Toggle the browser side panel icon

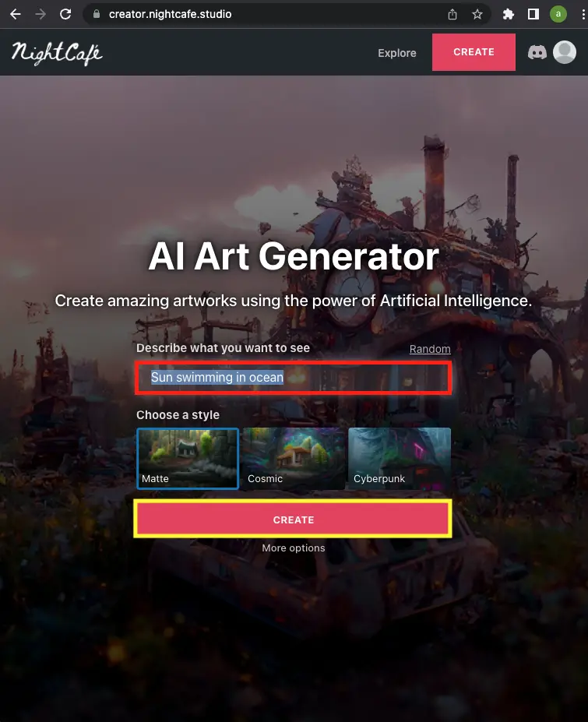point(533,14)
